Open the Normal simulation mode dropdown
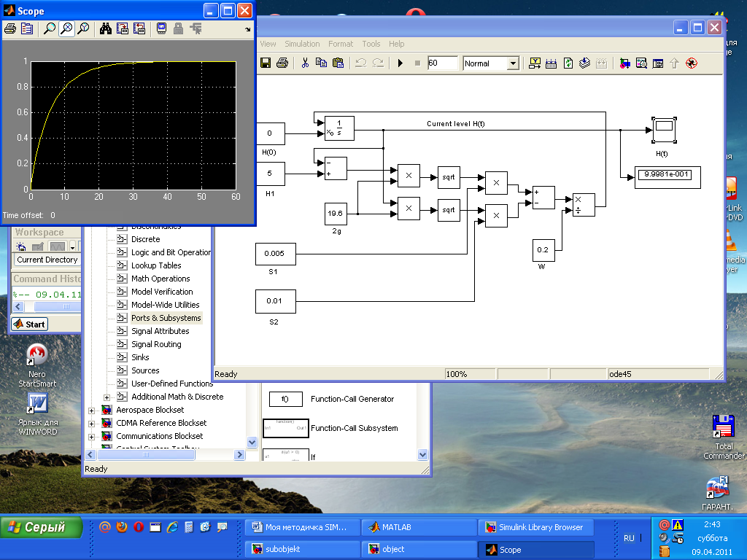 [x=513, y=63]
